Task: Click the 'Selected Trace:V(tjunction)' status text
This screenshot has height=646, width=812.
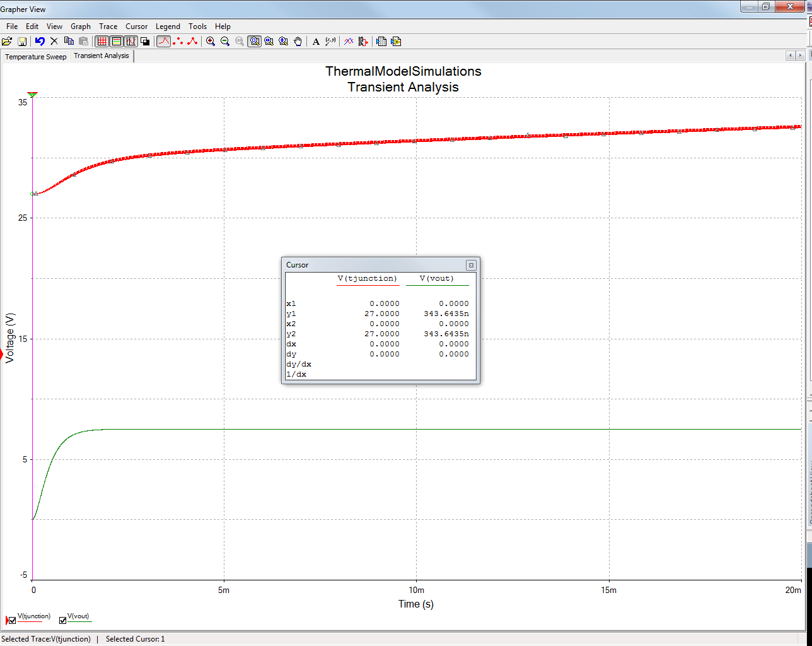Action: click(46, 639)
